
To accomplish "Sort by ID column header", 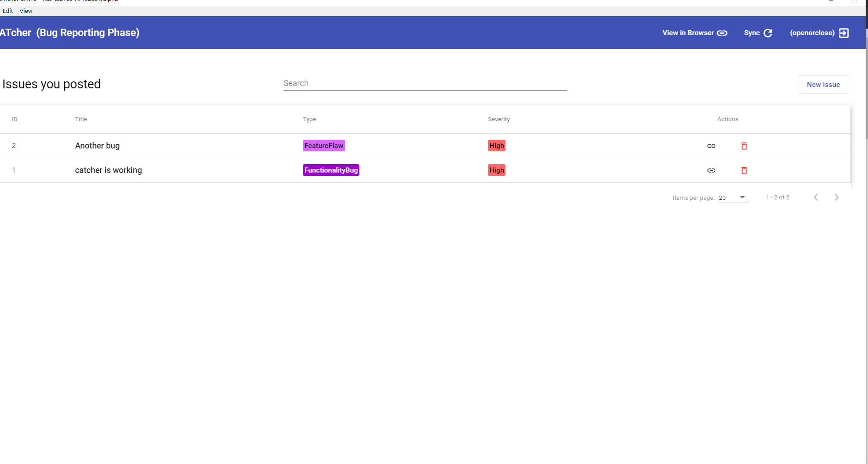I will coord(15,119).
